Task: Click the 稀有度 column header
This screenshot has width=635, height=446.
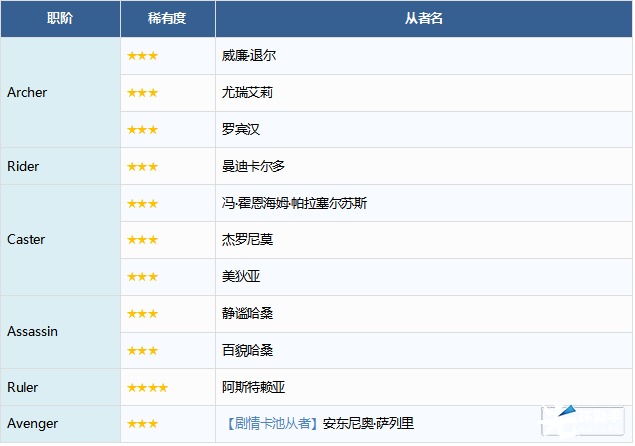Action: click(x=167, y=19)
